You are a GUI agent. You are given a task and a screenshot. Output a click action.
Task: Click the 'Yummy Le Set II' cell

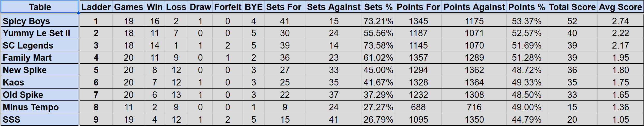pos(40,33)
